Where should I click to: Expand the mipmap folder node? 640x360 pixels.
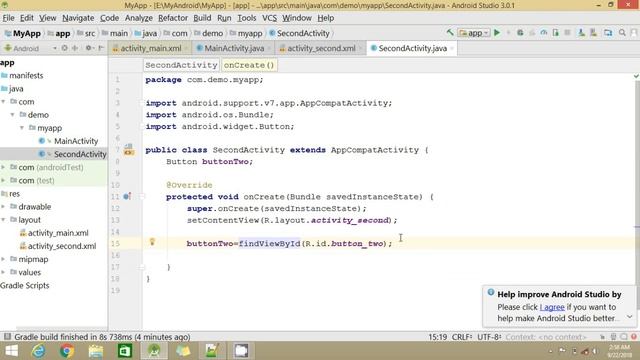3,259
